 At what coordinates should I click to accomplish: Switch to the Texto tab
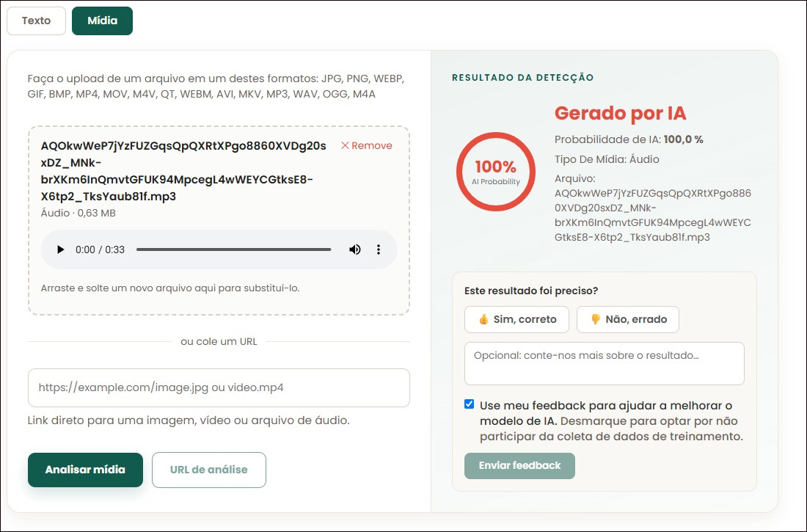[x=36, y=21]
